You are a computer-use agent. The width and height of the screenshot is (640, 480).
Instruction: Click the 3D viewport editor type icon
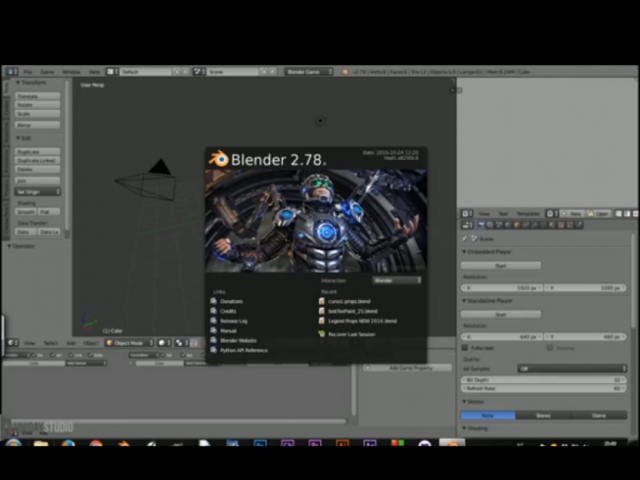point(13,343)
